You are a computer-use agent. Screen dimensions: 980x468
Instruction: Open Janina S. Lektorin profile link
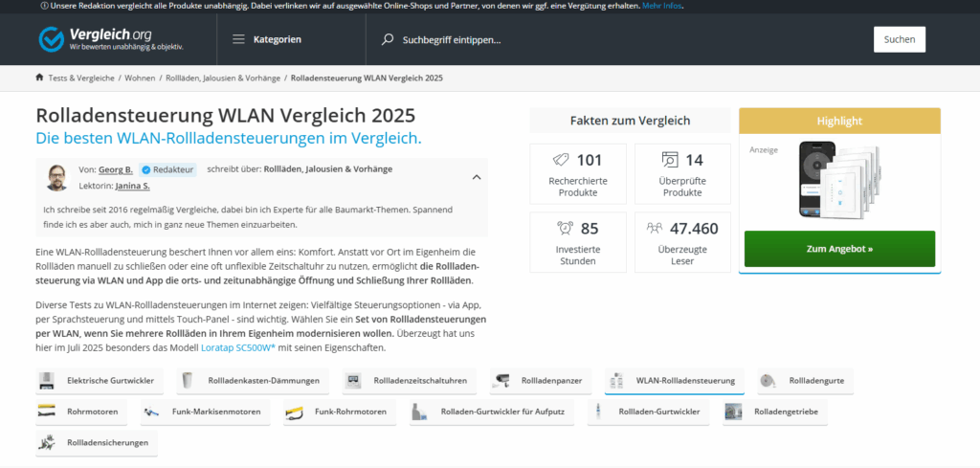[134, 186]
